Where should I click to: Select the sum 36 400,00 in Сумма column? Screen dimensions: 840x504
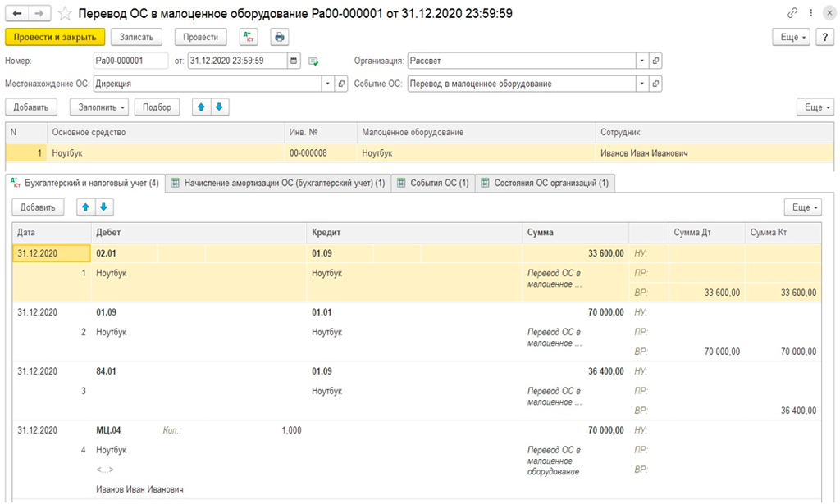pos(606,370)
